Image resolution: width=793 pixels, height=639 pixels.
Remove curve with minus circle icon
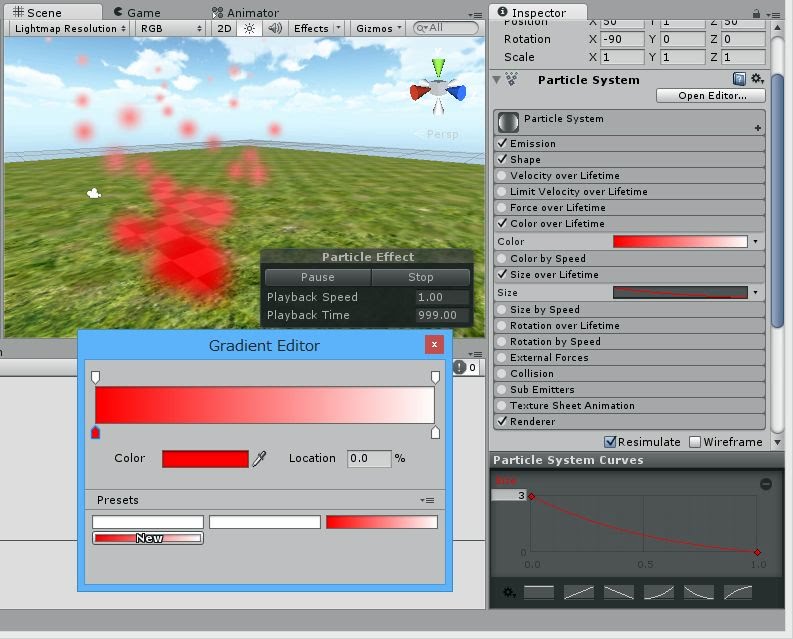[766, 484]
